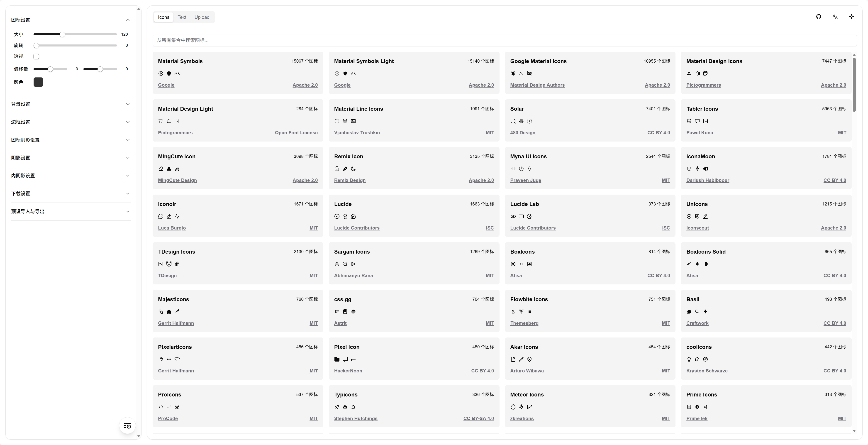Open the icon color swatch
Viewport: 868px width, 445px height.
coord(38,82)
